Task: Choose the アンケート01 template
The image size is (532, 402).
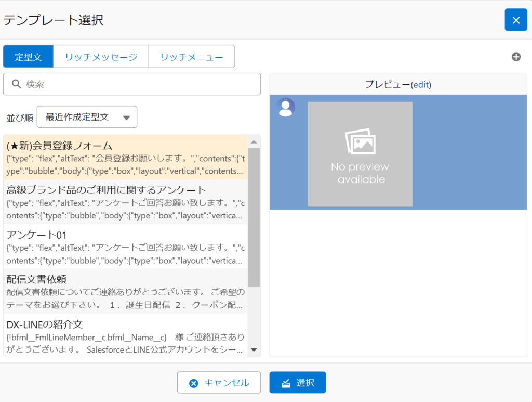Action: click(x=125, y=247)
